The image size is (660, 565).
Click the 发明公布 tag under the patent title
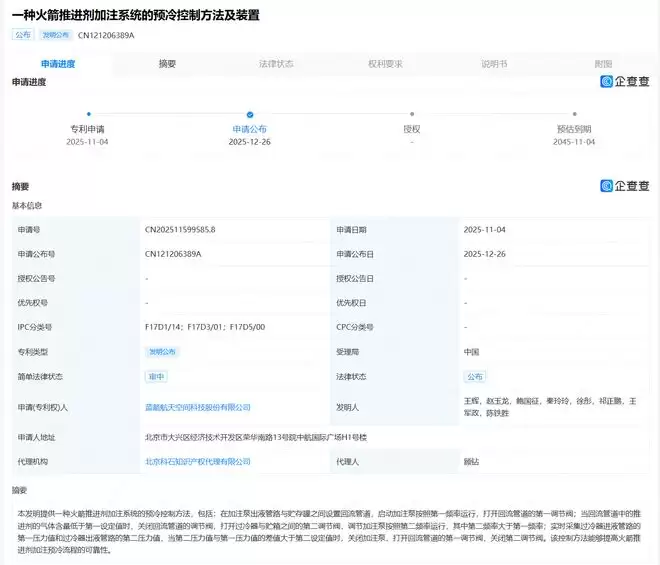pyautogui.click(x=55, y=35)
